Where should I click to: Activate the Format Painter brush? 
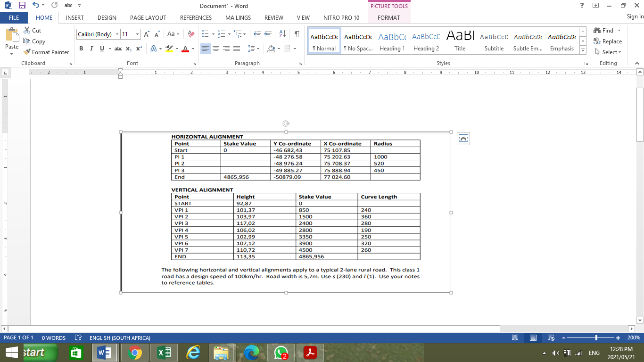coord(46,52)
